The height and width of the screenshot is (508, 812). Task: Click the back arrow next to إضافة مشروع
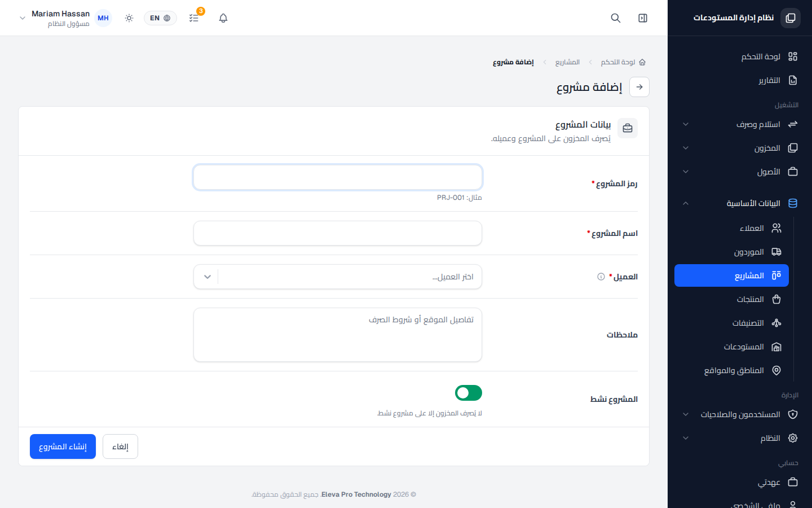639,87
